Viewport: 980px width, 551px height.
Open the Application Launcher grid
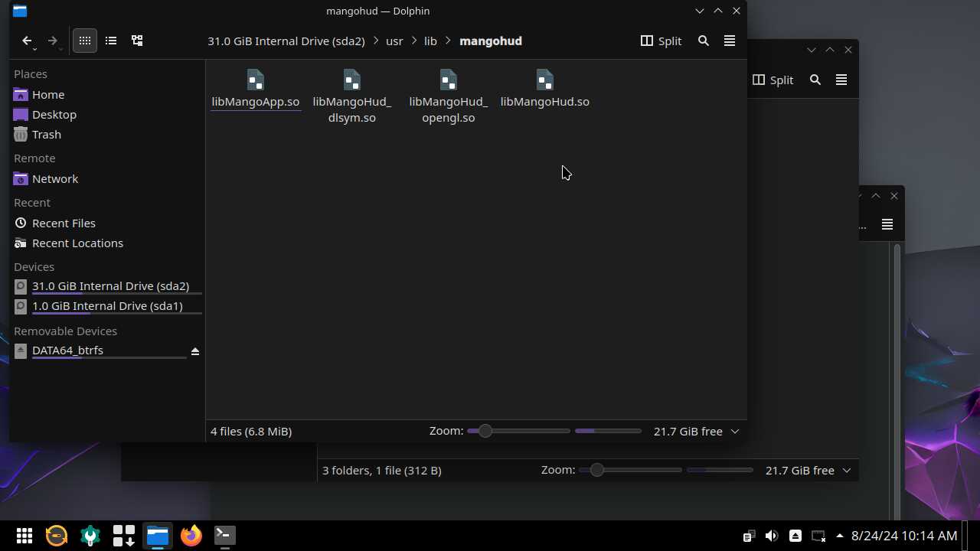(x=24, y=536)
